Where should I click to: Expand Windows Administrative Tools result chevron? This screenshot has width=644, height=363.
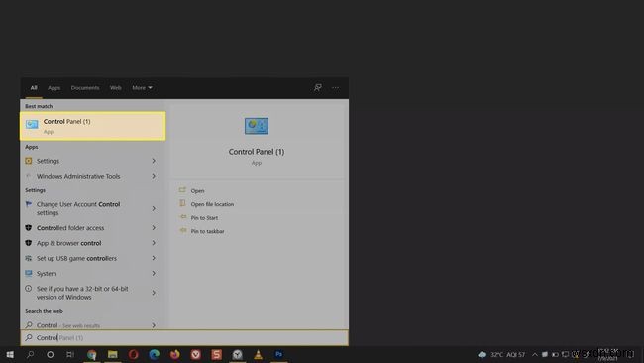tap(154, 176)
